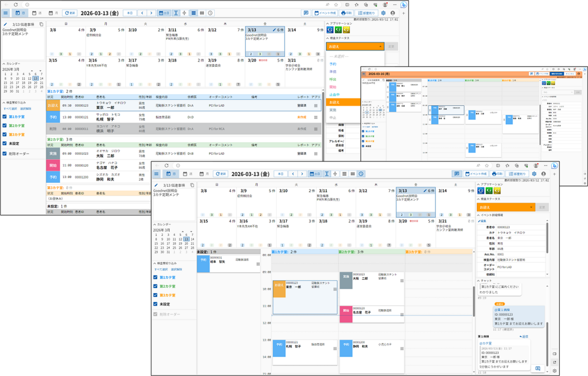Uncheck 第1カテ室 filter in front window
This screenshot has height=376, width=588.
coord(155,277)
